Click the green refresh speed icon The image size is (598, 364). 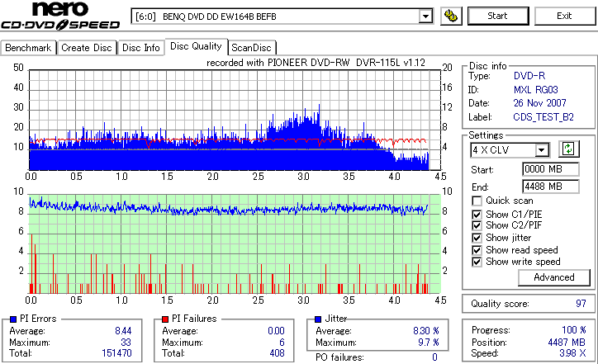click(x=568, y=149)
